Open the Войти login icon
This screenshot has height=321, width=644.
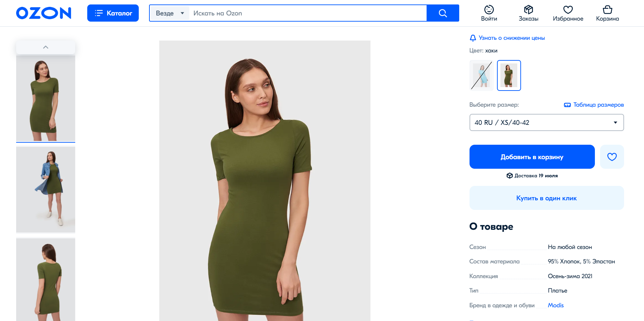click(x=489, y=9)
